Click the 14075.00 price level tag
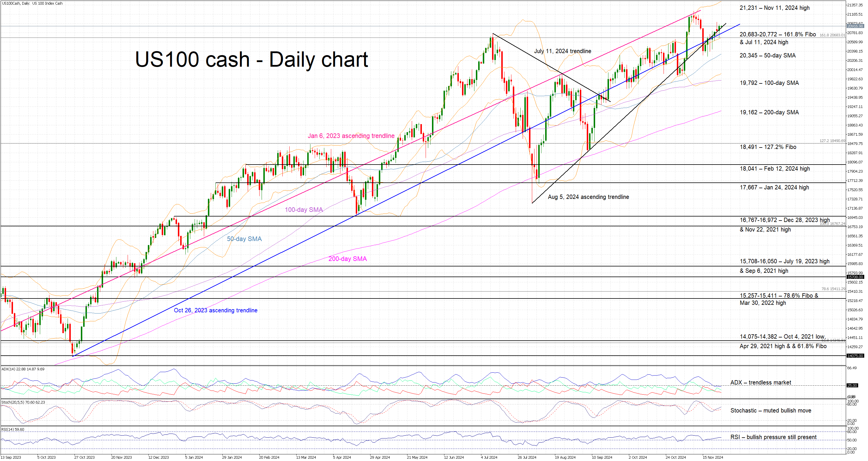The image size is (868, 461). click(855, 356)
